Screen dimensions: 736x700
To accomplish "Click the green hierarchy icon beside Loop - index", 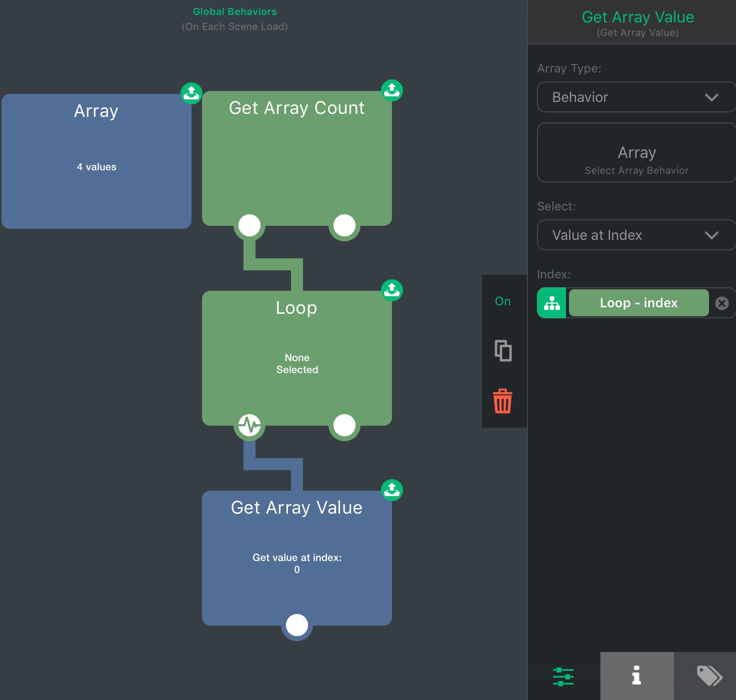I will tap(551, 303).
